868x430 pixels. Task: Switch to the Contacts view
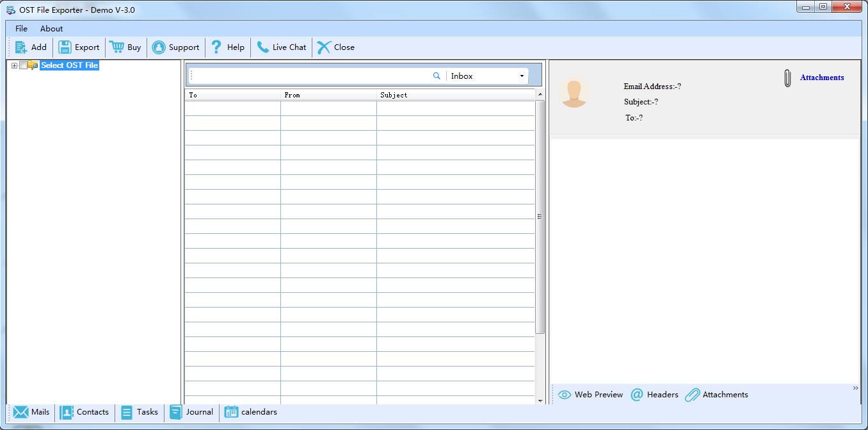[x=84, y=412]
